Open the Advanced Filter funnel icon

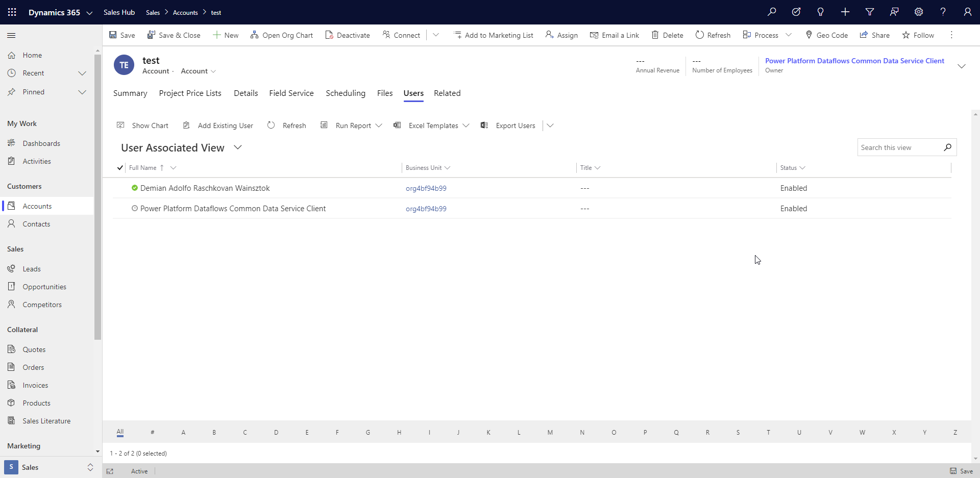(x=870, y=12)
